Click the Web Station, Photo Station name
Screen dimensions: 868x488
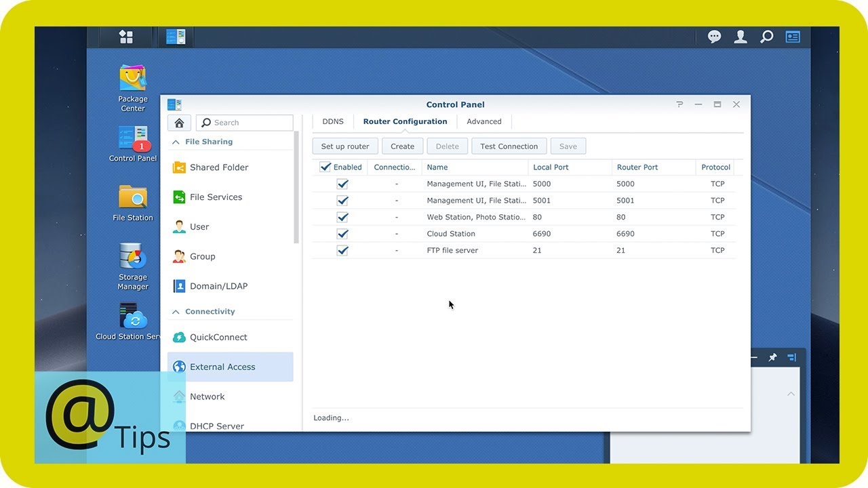476,217
